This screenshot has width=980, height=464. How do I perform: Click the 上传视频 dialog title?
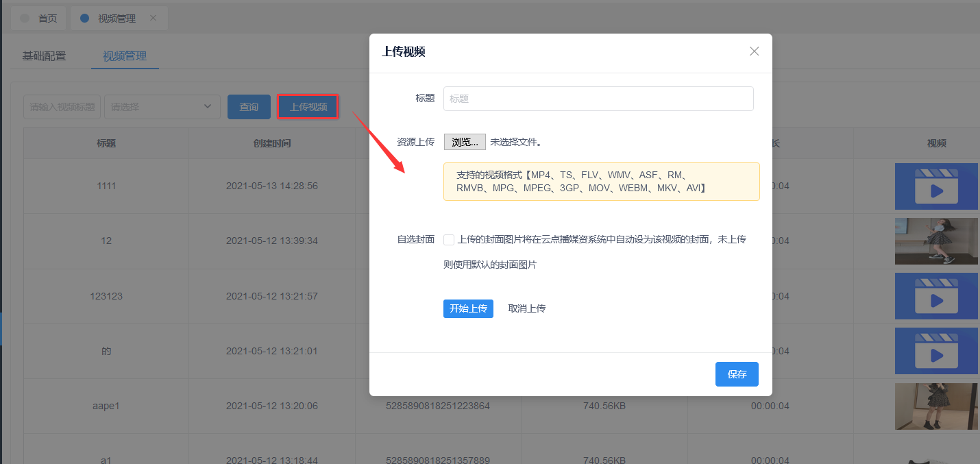point(404,51)
